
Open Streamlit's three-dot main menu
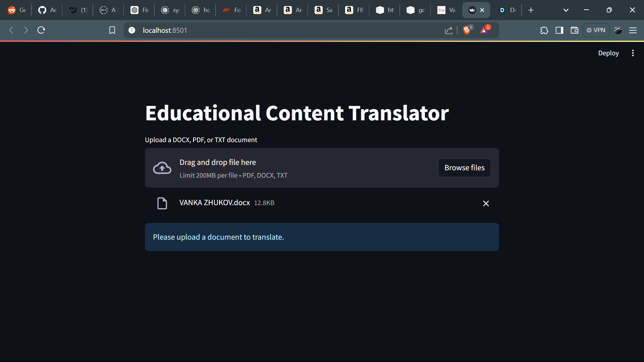633,53
